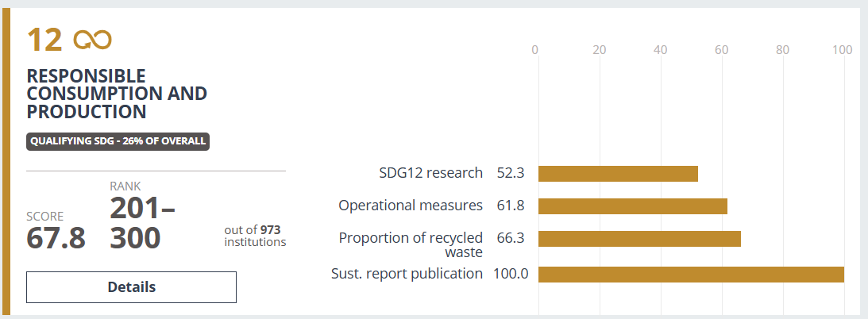
Task: Click the SDG 12 infinity loop icon
Action: pyautogui.click(x=92, y=39)
